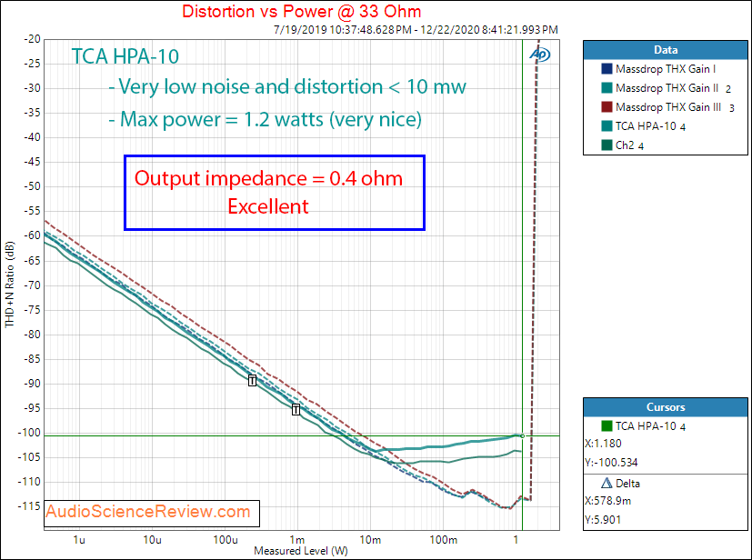Click Delta X value 578.9m
Viewport: 752px width, 560px height.
pyautogui.click(x=607, y=501)
